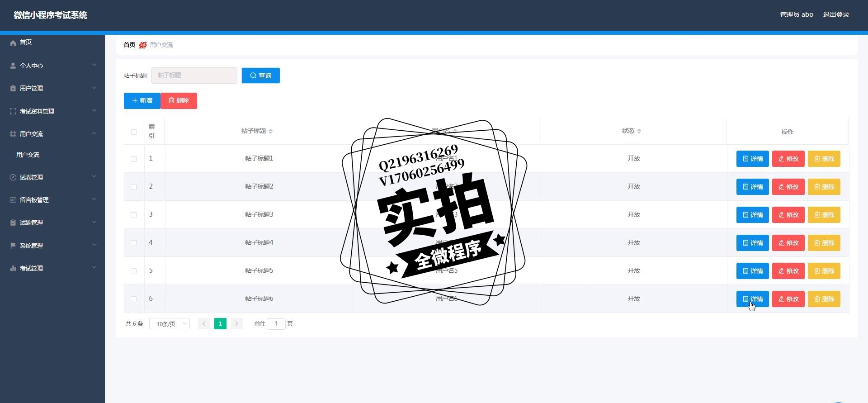Click 详情 for row 帖子标题6
This screenshot has height=403, width=868.
pyautogui.click(x=752, y=299)
